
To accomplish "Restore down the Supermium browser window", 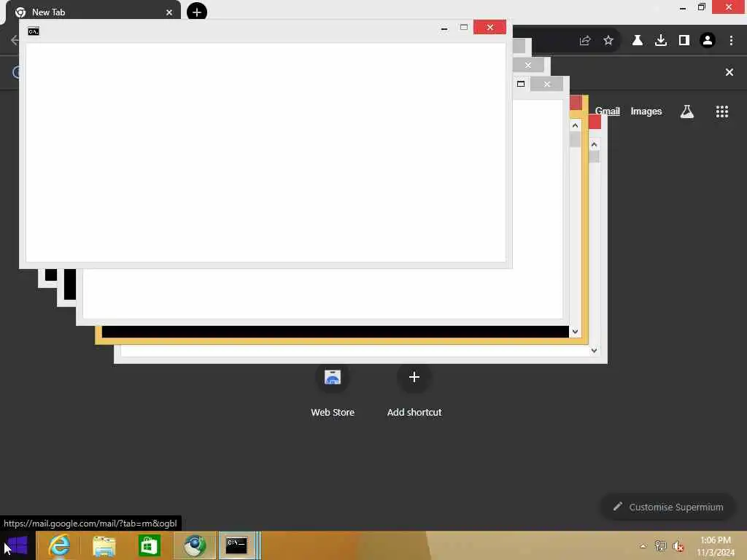I will pos(701,7).
